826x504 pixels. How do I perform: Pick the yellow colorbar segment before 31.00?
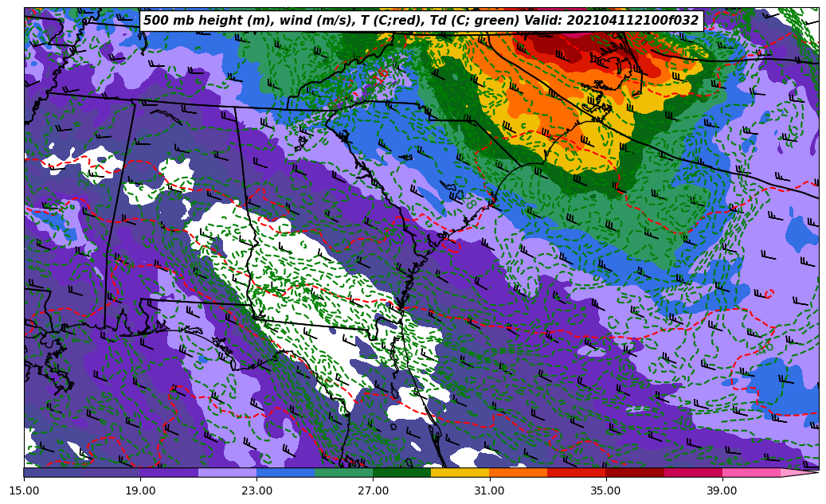click(460, 472)
